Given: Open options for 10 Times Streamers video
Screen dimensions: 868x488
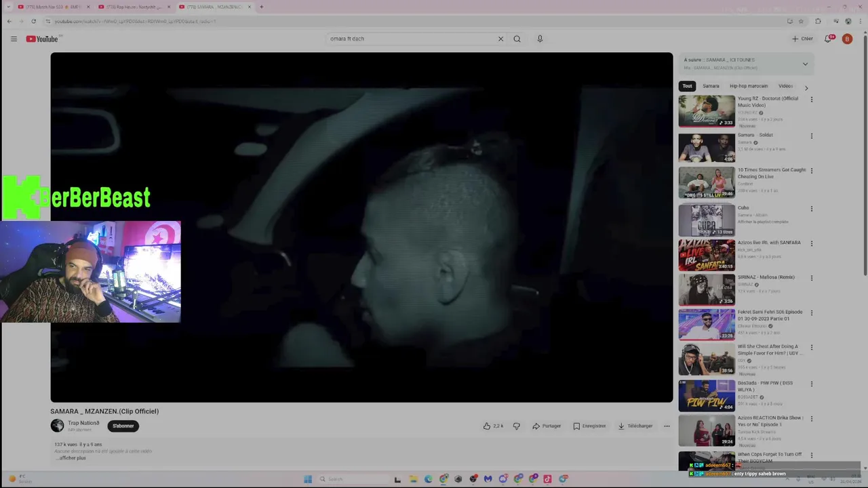Looking at the screenshot, I should [811, 170].
